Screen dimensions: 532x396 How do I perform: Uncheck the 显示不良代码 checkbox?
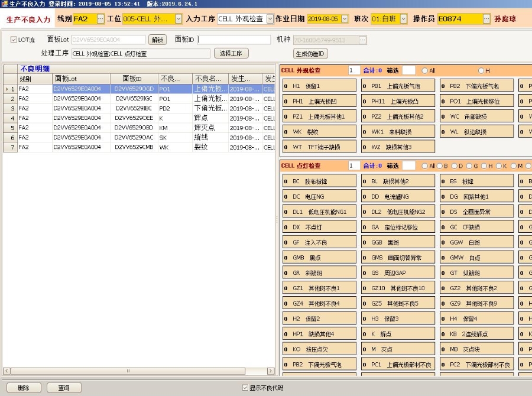(x=245, y=388)
